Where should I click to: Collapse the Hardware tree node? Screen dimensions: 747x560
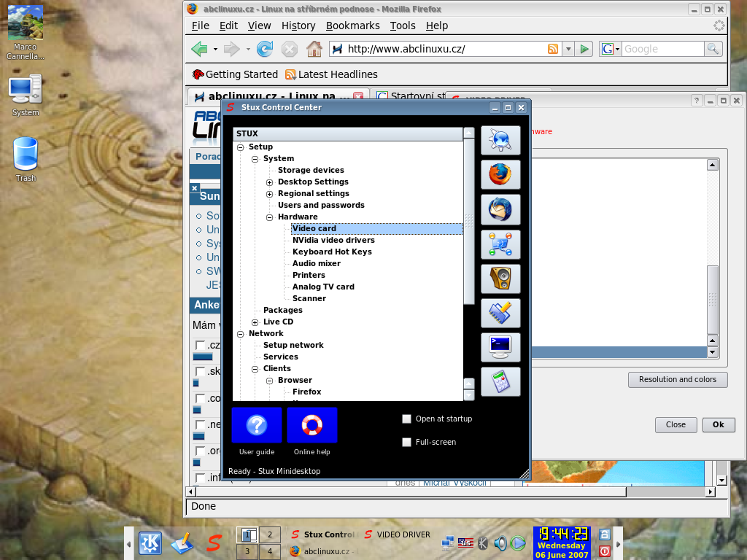click(x=270, y=217)
